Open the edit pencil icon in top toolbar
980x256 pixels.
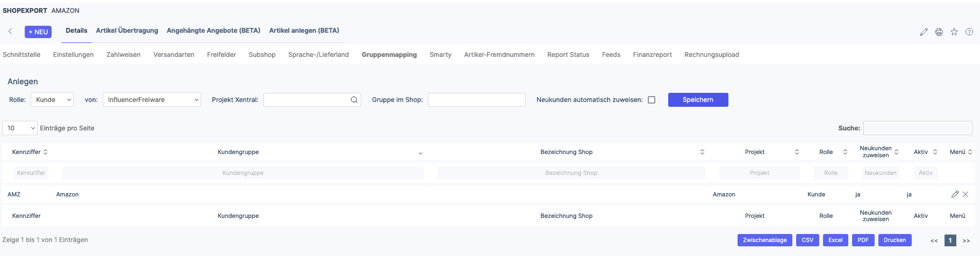point(924,32)
